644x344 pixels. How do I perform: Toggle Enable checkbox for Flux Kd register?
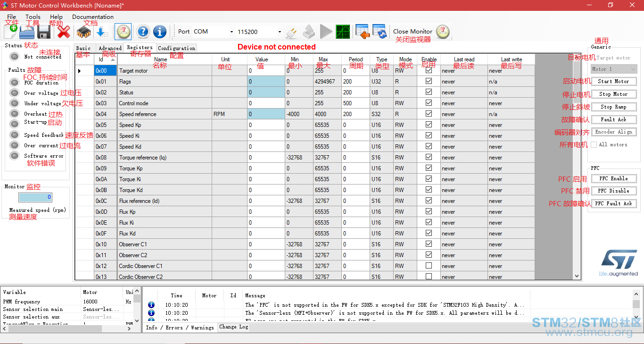point(429,233)
